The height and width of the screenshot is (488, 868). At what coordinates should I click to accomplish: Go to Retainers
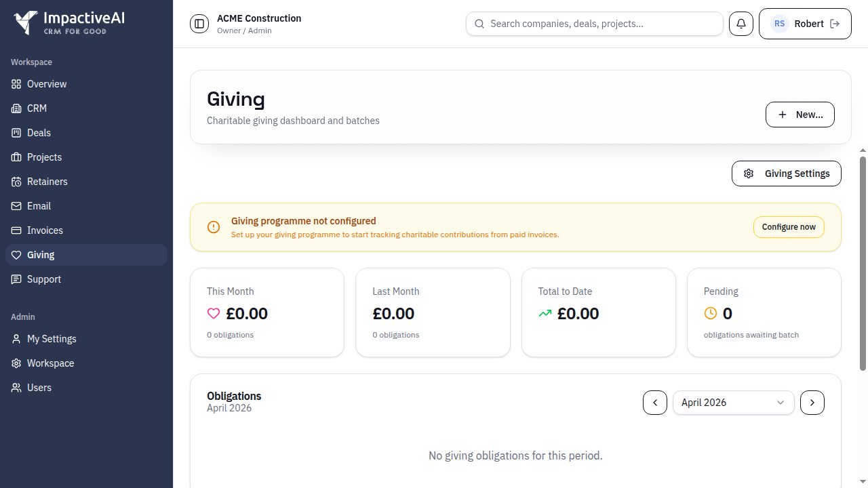tap(47, 182)
